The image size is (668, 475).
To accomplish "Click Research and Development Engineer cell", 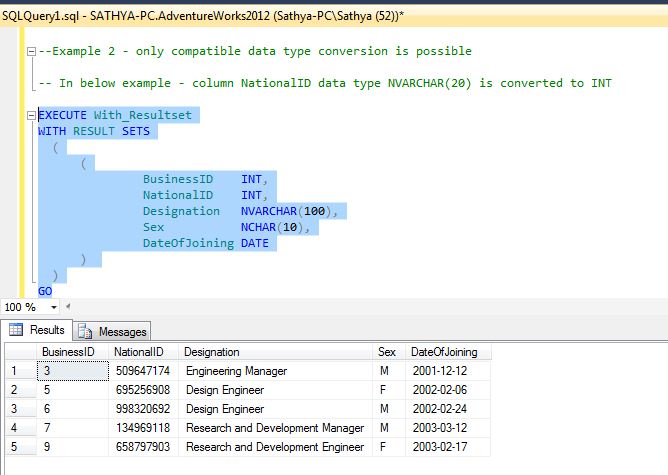I will pos(275,447).
